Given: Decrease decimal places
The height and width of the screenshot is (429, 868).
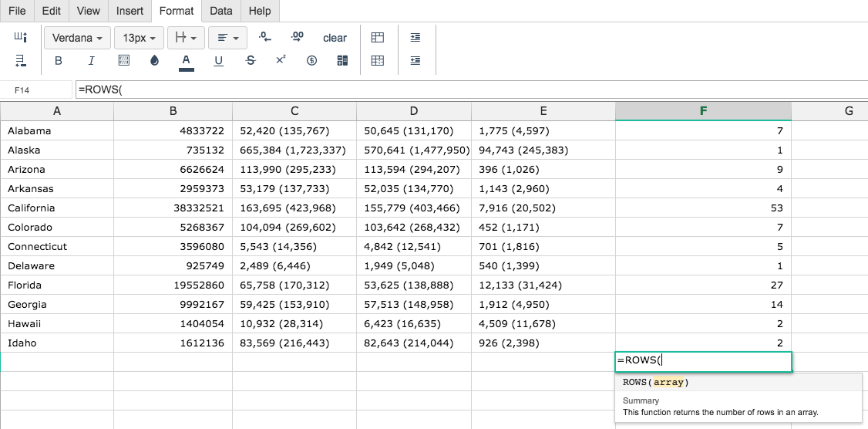Looking at the screenshot, I should [265, 37].
